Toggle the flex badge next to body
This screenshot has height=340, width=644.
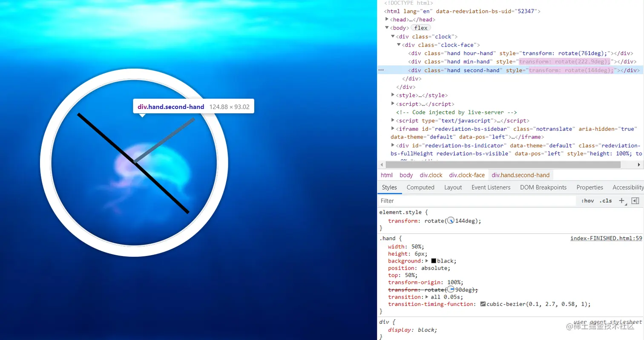[421, 28]
